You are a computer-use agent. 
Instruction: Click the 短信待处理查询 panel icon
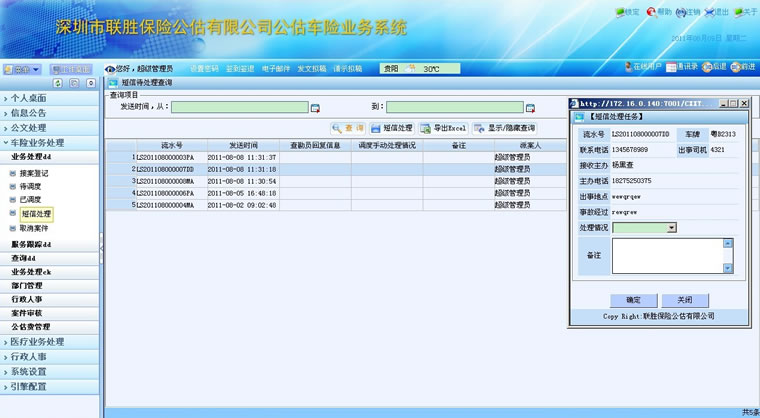(x=113, y=83)
